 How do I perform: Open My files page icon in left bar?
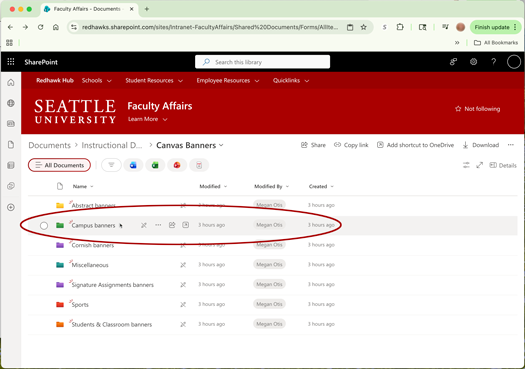[11, 145]
